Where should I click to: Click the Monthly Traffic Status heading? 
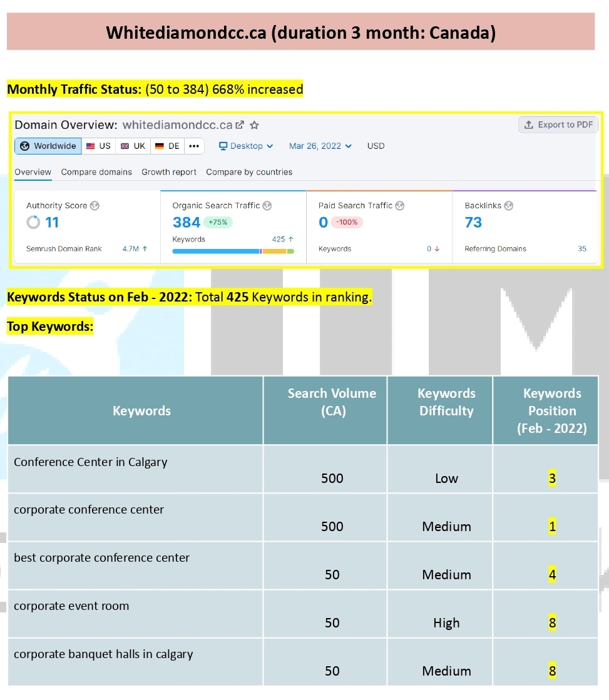(74, 89)
